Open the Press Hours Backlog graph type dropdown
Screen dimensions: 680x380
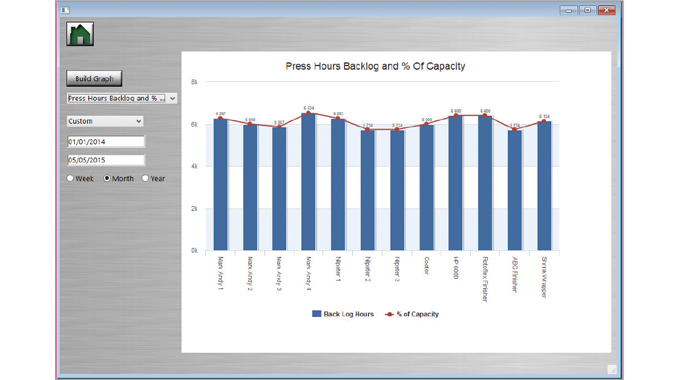tap(122, 98)
